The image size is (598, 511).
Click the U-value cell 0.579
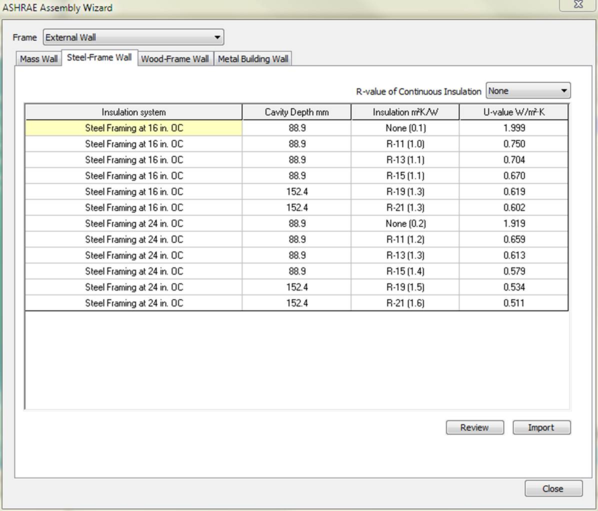point(514,271)
